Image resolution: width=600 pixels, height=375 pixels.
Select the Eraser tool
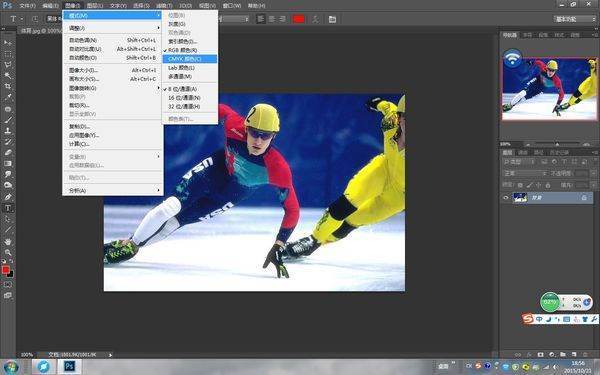click(x=8, y=152)
